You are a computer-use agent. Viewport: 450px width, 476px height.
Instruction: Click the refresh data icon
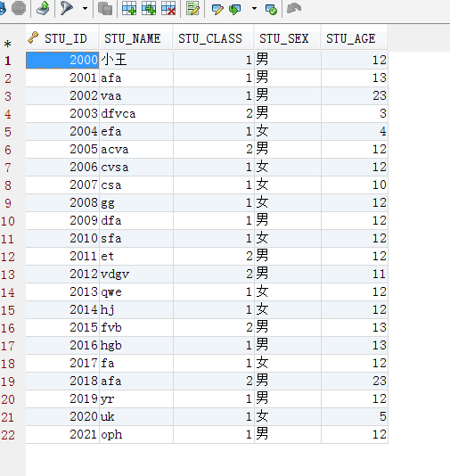pos(235,9)
